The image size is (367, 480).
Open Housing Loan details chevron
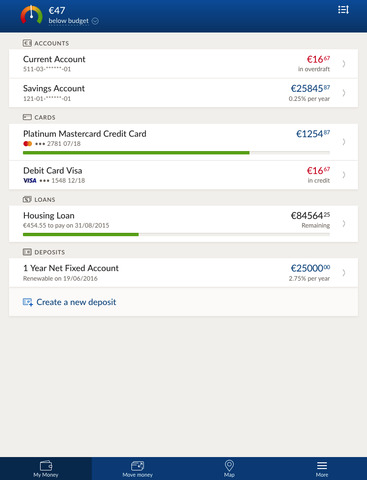click(x=344, y=223)
